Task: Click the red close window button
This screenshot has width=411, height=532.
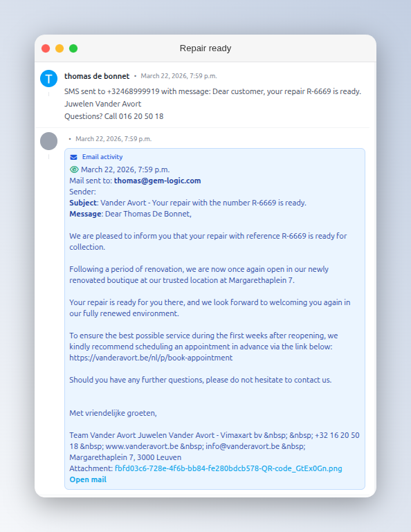Action: click(46, 48)
